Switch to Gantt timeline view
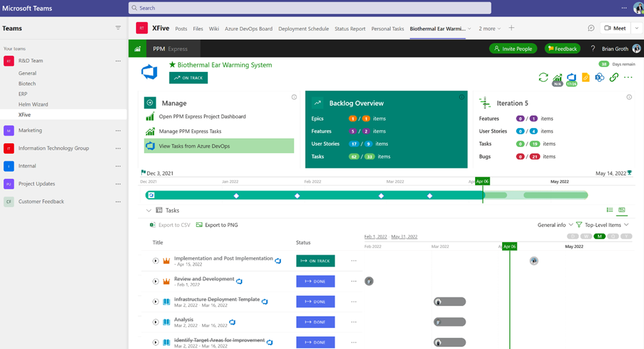 click(622, 210)
